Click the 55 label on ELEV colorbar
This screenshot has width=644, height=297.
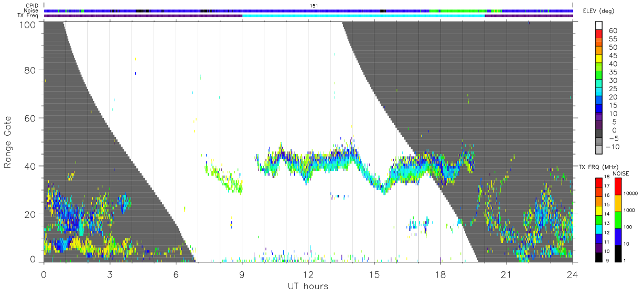[x=613, y=39]
